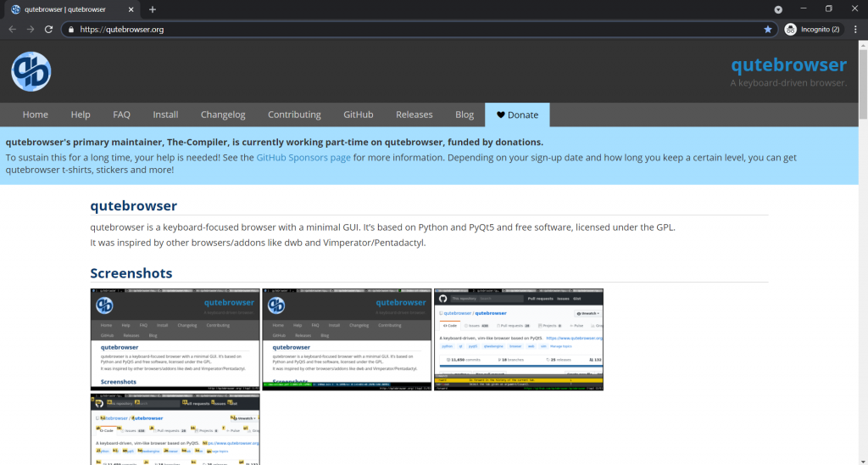This screenshot has width=868, height=465.
Task: Click the qutebrowser logo icon
Action: tap(31, 71)
